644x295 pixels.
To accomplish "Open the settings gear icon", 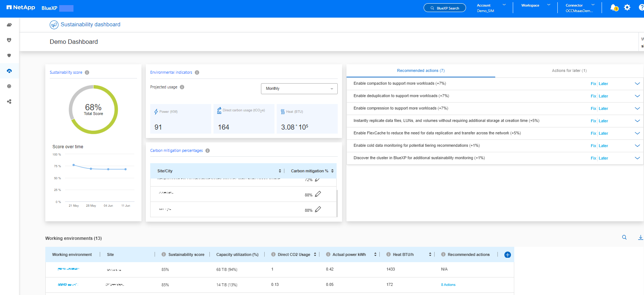I will [x=627, y=8].
